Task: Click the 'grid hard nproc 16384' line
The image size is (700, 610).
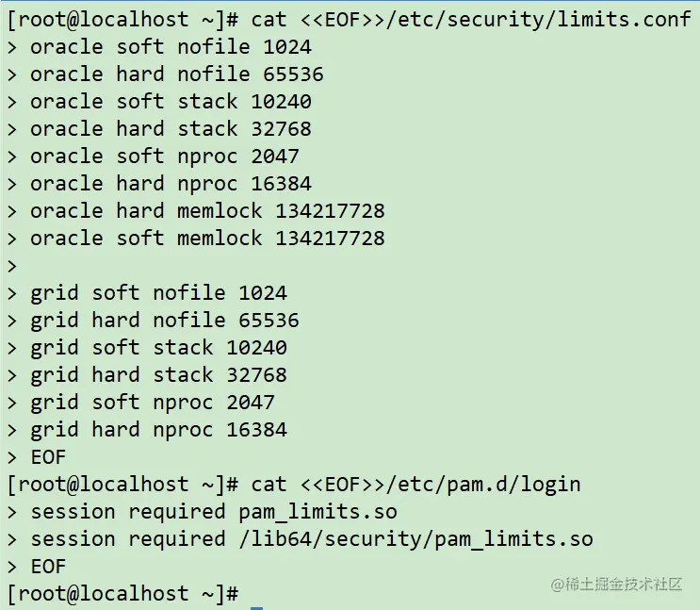Action: (158, 430)
